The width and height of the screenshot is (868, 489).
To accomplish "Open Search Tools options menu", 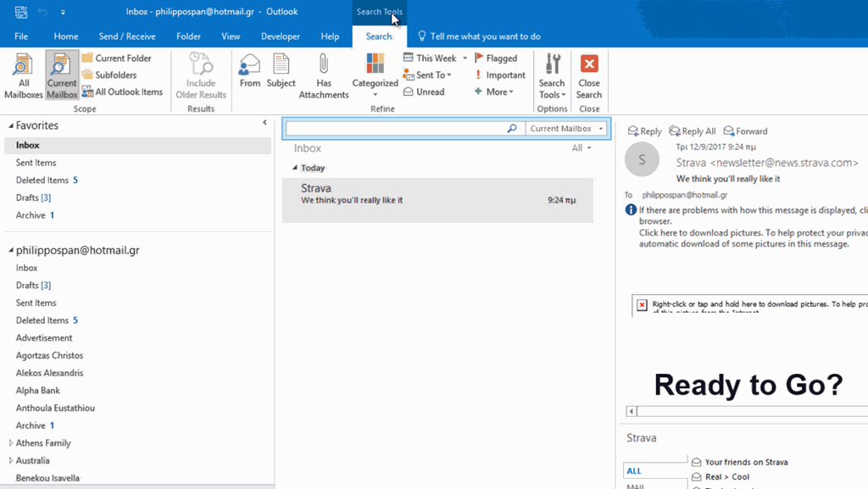I will tap(552, 75).
